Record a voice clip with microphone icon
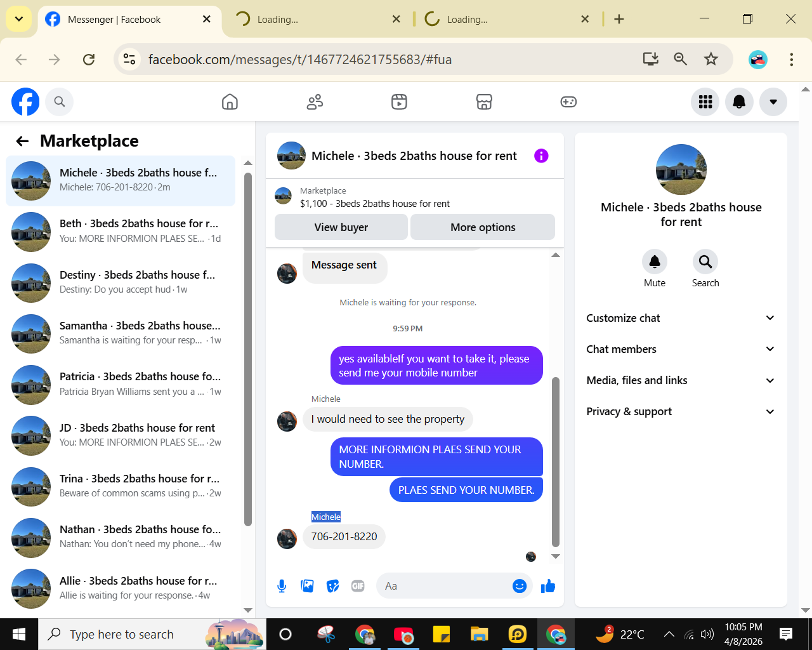This screenshot has width=812, height=650. pos(282,586)
